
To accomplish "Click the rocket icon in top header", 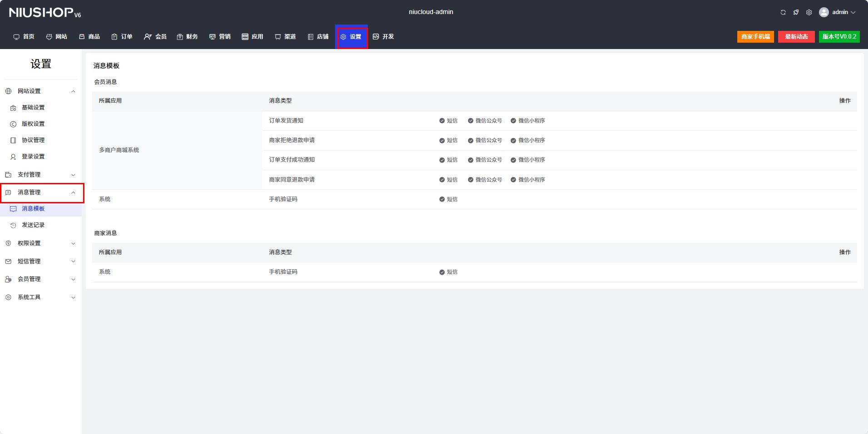I will pos(796,12).
